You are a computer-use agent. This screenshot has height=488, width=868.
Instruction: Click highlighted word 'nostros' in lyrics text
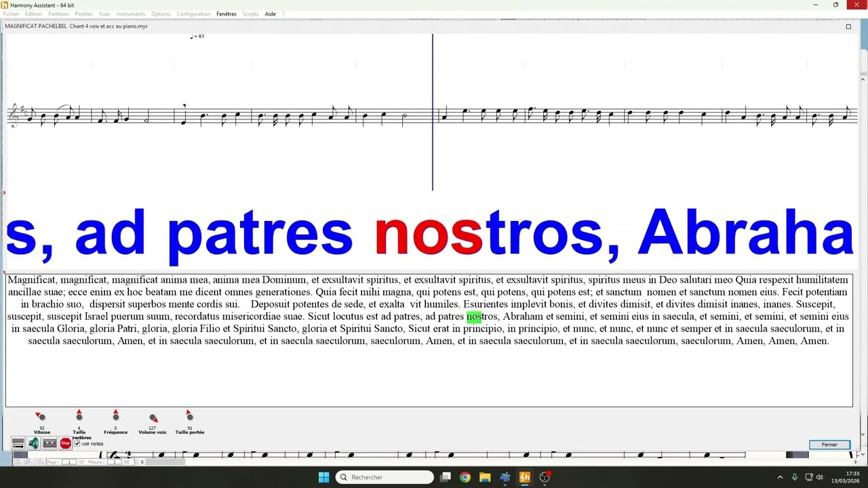[x=482, y=317]
